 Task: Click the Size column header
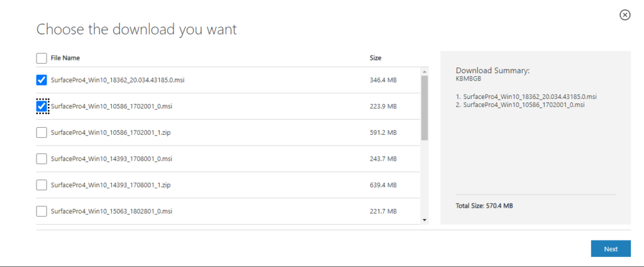(375, 58)
